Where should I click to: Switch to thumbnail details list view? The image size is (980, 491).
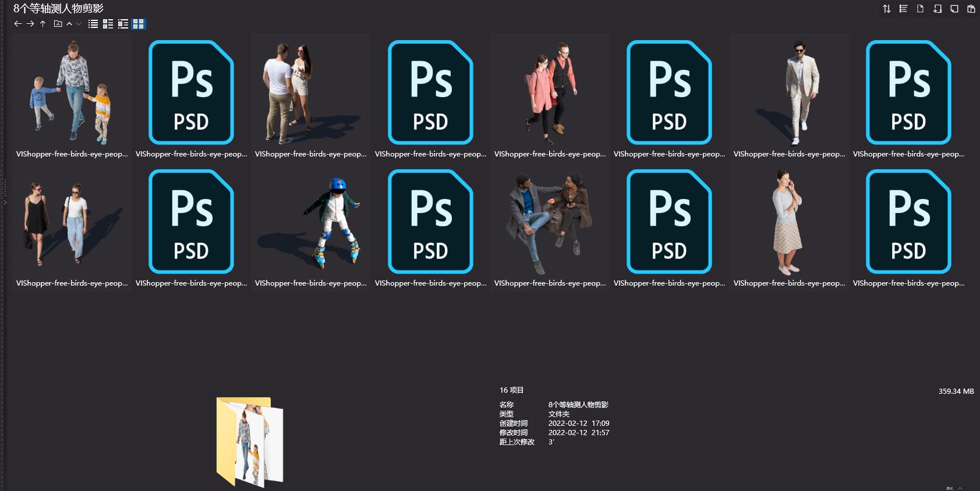[x=108, y=24]
